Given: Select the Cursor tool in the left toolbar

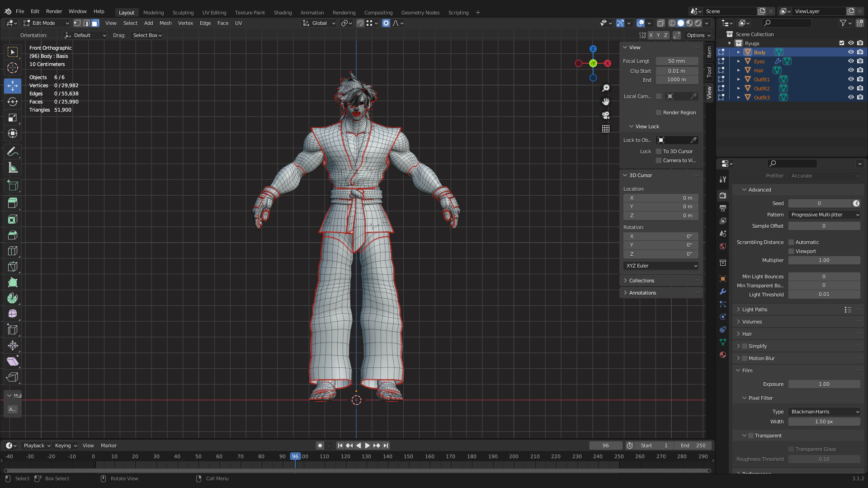Looking at the screenshot, I should coord(13,68).
